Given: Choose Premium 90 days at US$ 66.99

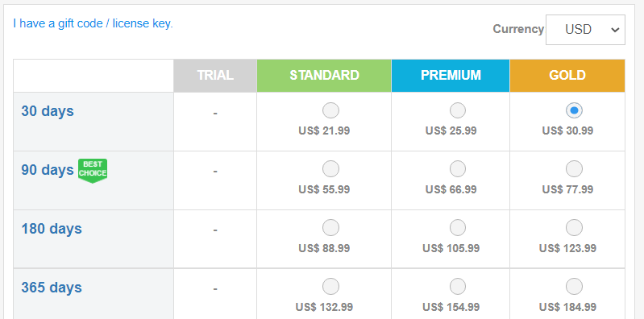Looking at the screenshot, I should coord(458,168).
